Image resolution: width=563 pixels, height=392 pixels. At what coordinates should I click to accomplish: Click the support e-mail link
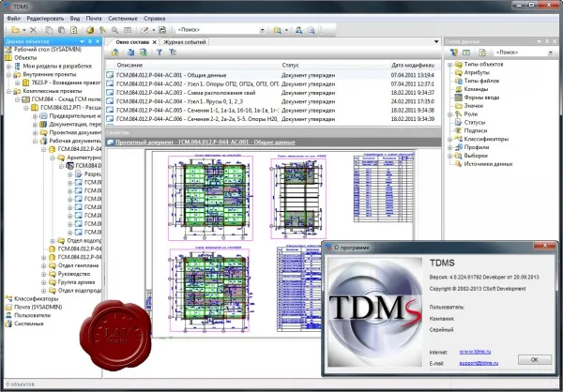[x=479, y=363]
